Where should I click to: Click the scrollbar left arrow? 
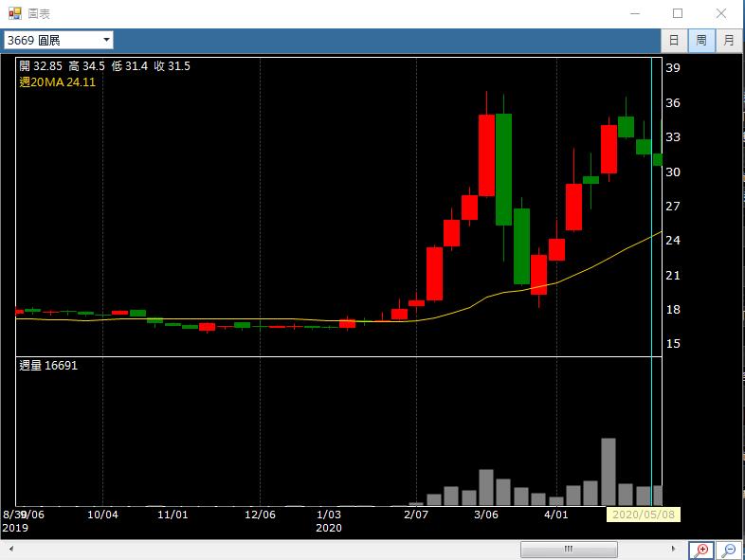pyautogui.click(x=11, y=550)
